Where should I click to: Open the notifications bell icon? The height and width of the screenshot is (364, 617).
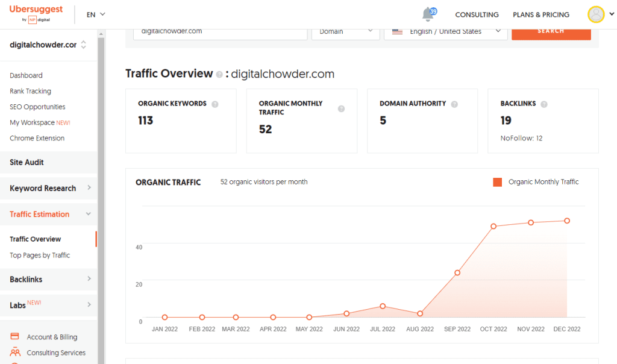428,14
